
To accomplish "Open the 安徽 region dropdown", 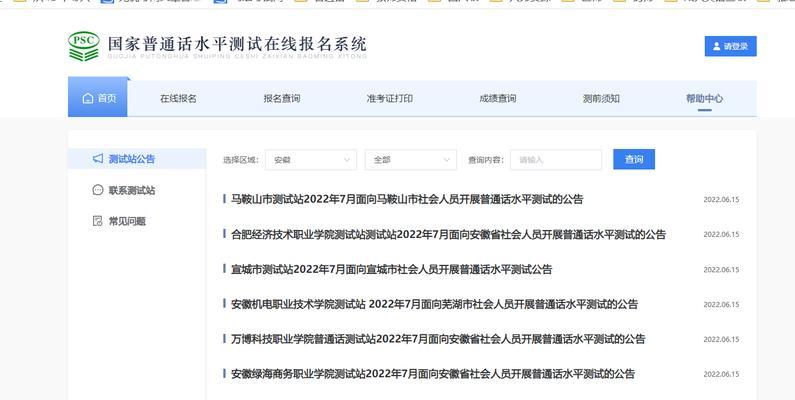I will (x=311, y=160).
